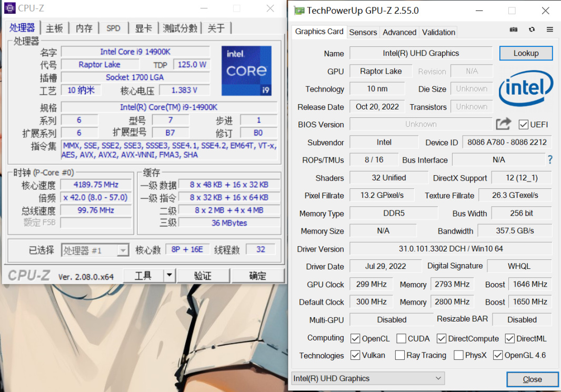Click the 确定 button in CPU-Z

[x=257, y=275]
